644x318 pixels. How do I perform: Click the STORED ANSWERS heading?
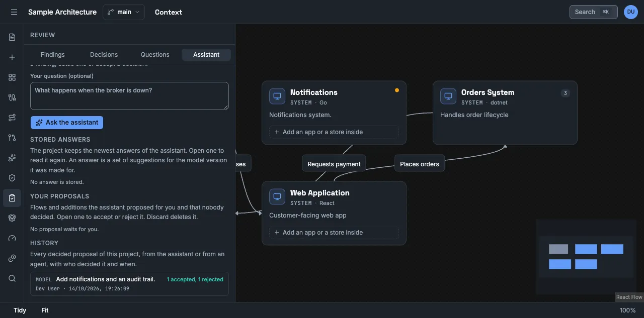(x=60, y=140)
